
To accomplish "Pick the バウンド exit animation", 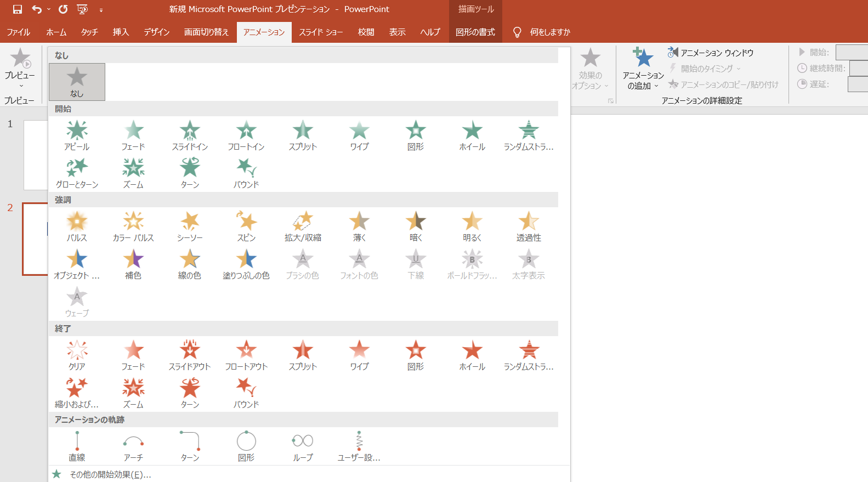I will pyautogui.click(x=246, y=393).
